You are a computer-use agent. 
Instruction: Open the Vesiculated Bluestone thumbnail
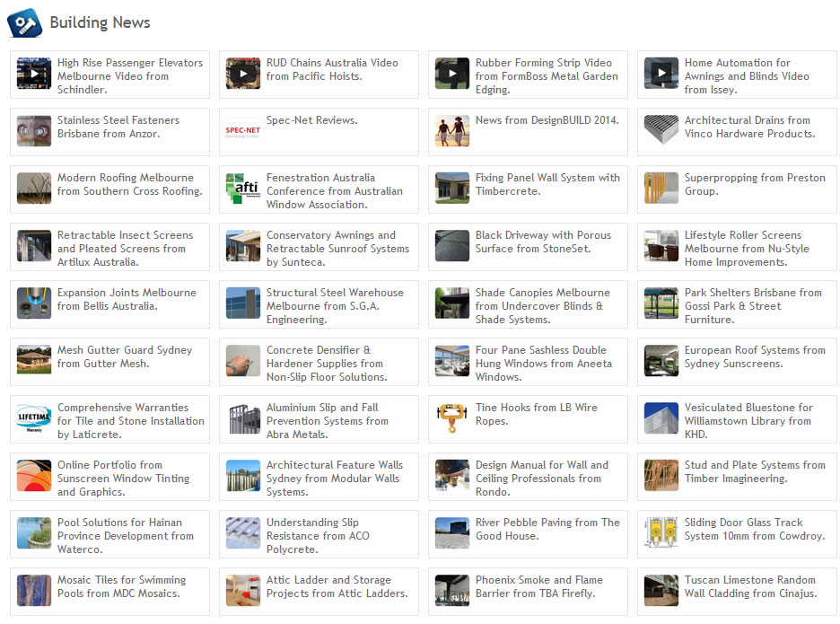(x=661, y=417)
